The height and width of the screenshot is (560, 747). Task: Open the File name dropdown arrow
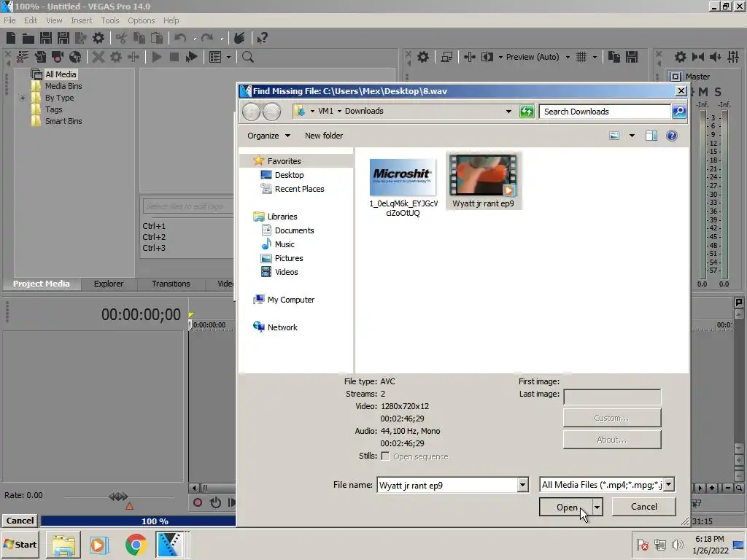tap(522, 485)
